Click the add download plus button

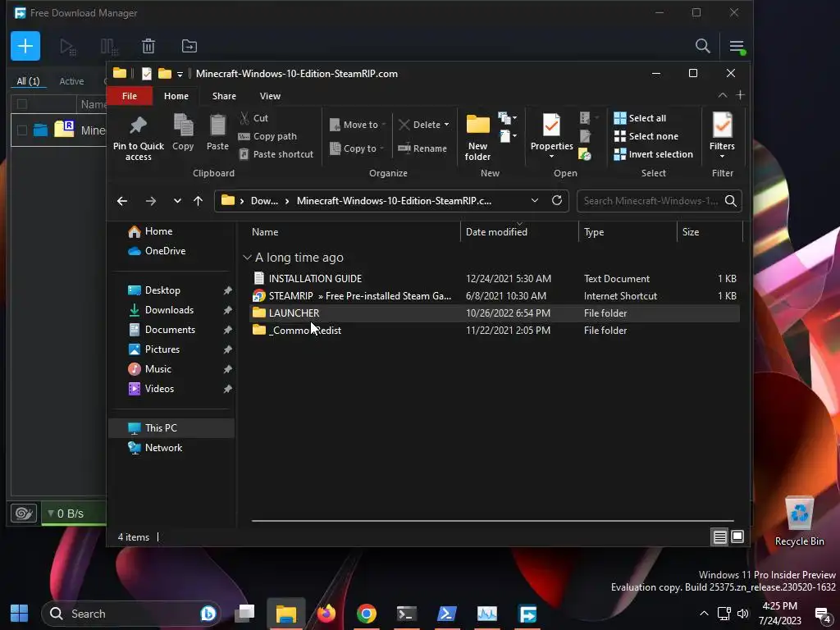[25, 46]
